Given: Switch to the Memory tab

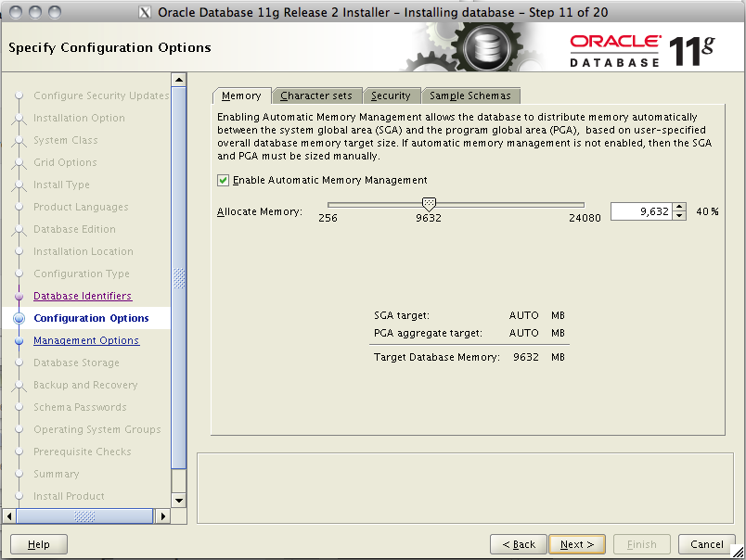Looking at the screenshot, I should (240, 95).
